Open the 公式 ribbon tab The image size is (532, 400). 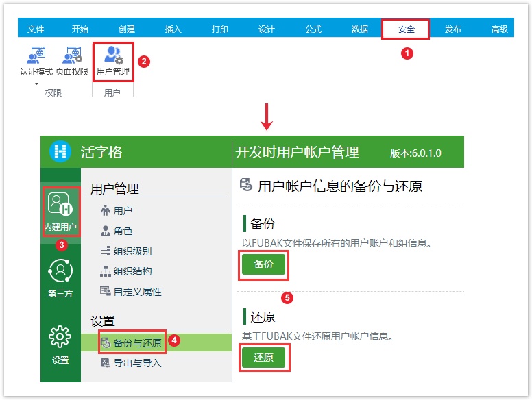pyautogui.click(x=313, y=29)
